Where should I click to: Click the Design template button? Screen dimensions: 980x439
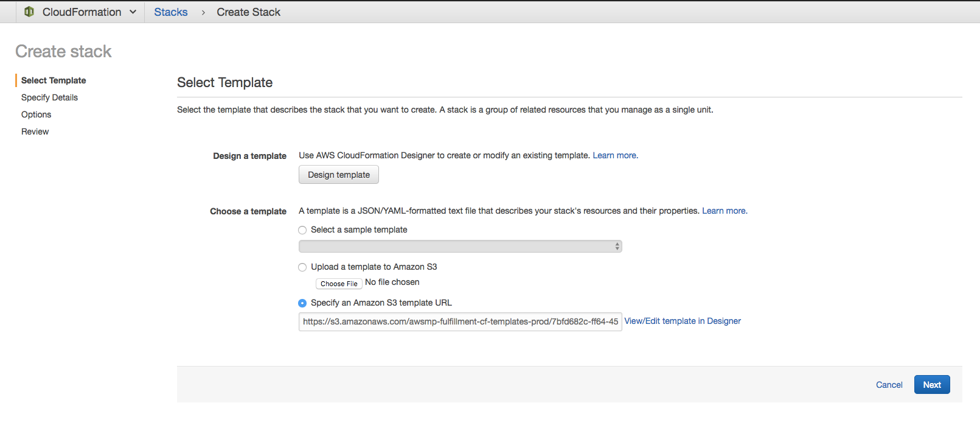pyautogui.click(x=339, y=175)
